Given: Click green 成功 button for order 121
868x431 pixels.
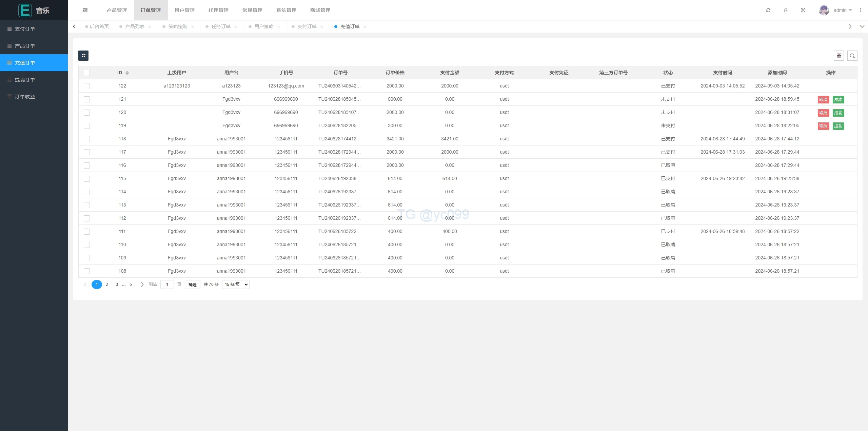Looking at the screenshot, I should click(838, 100).
